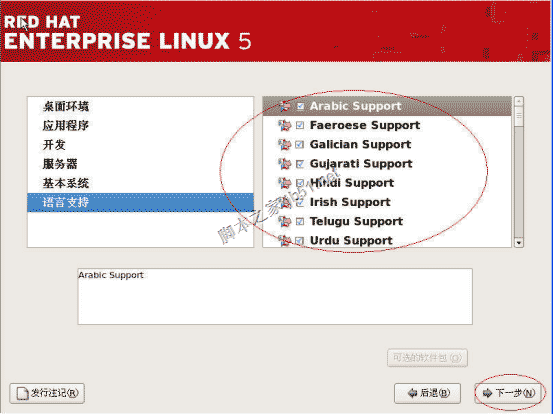Click the Gujarati Support package icon
554x415 pixels.
[x=284, y=164]
